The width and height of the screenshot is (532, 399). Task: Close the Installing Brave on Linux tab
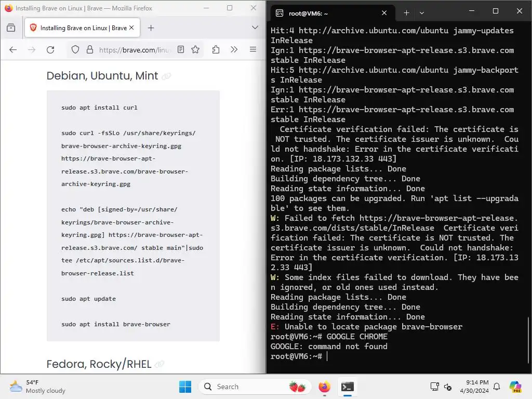131,28
